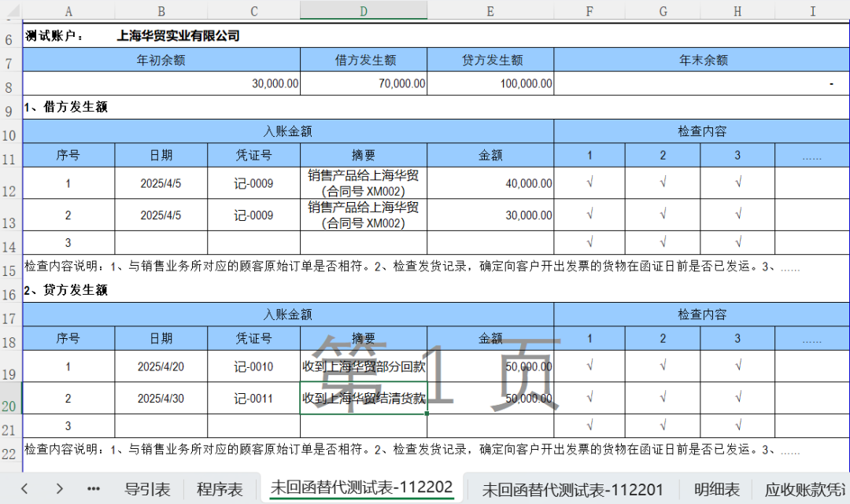Click the 100,000.00 credit total cell
The image size is (850, 504).
490,83
